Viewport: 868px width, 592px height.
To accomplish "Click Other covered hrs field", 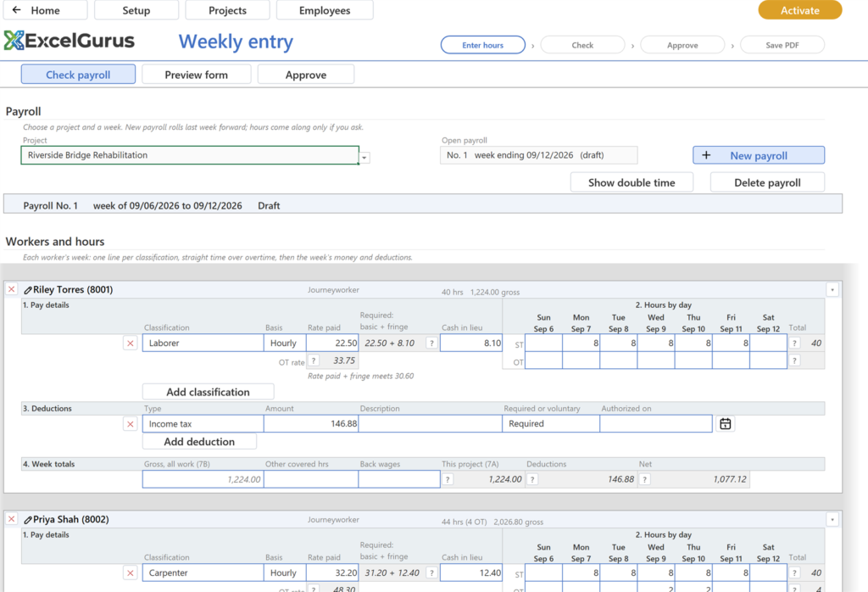I will 311,479.
